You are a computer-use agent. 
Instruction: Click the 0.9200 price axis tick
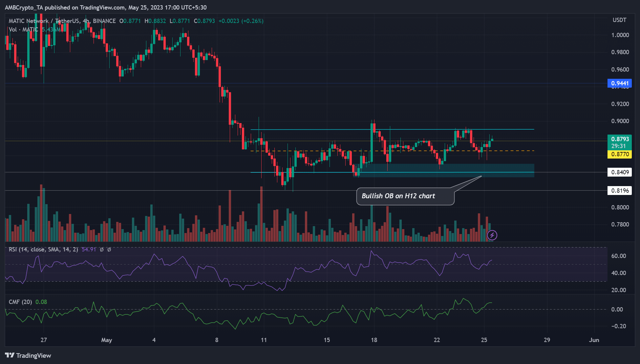(620, 104)
